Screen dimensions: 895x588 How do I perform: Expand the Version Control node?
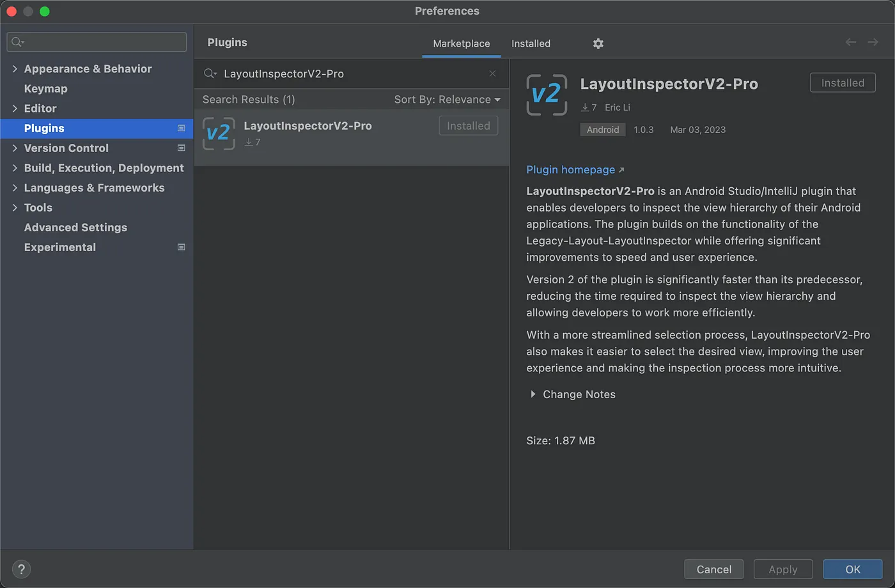coord(15,148)
